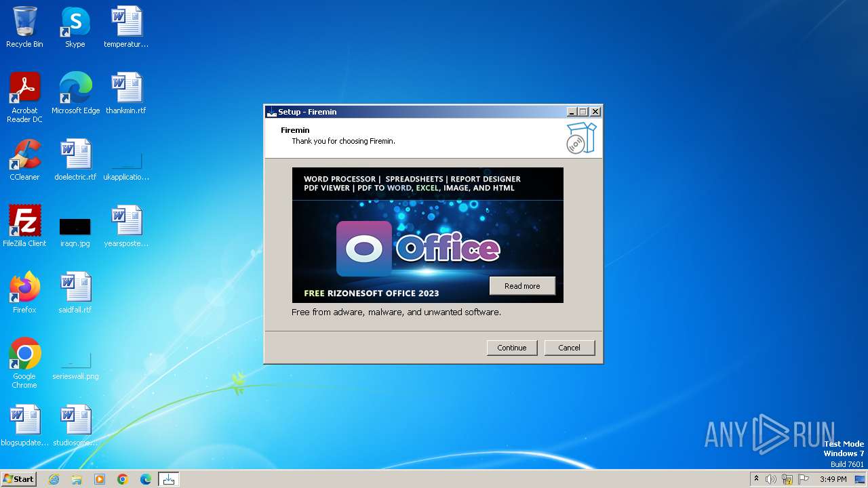Select the Firefox desktop shortcut
Screen dimensions: 868x488
point(24,293)
